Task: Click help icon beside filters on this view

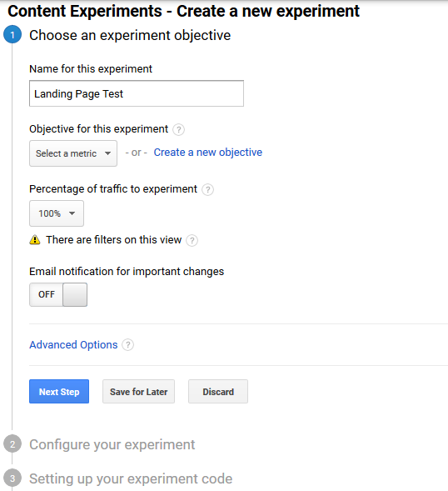Action: pos(192,240)
